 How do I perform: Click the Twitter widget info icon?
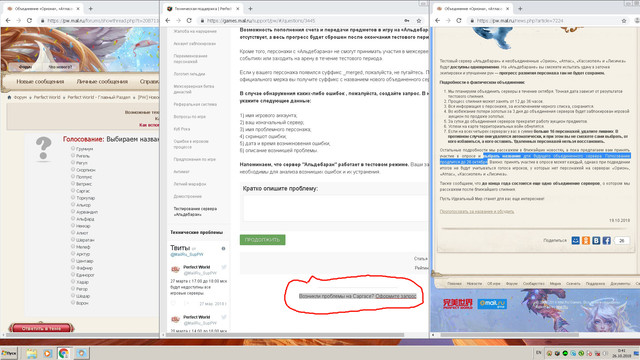coord(223,248)
